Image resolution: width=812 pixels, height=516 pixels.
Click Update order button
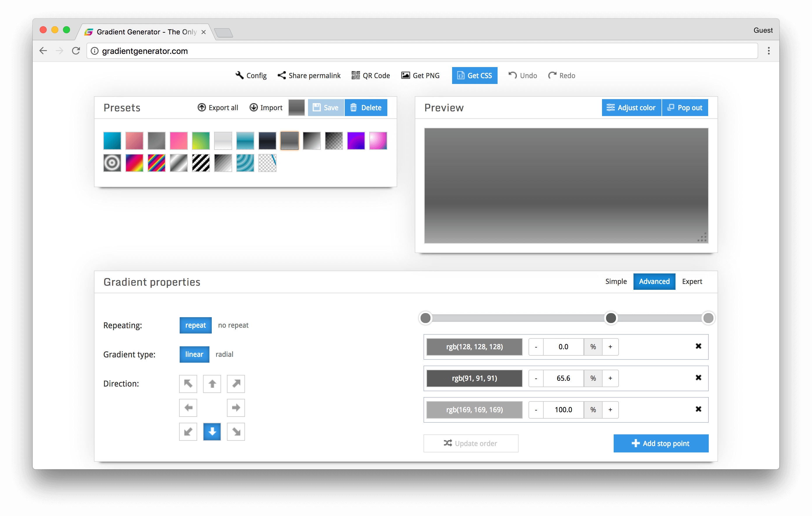click(x=470, y=443)
